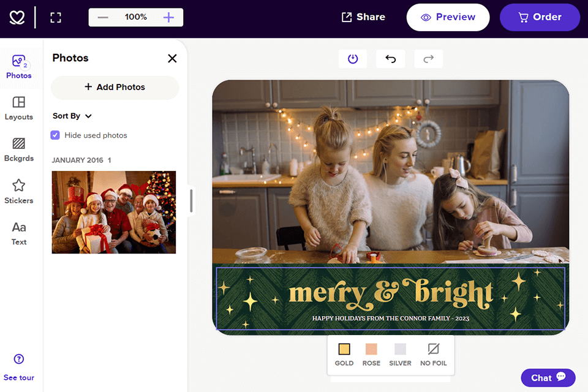Undo the last action
Screen dimensions: 588x392
click(x=390, y=59)
